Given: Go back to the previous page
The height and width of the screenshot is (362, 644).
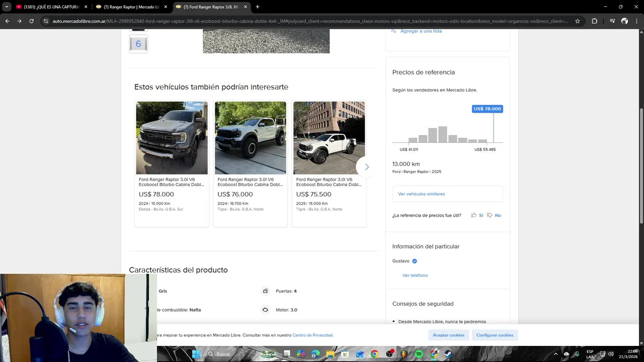Looking at the screenshot, I should [x=7, y=21].
